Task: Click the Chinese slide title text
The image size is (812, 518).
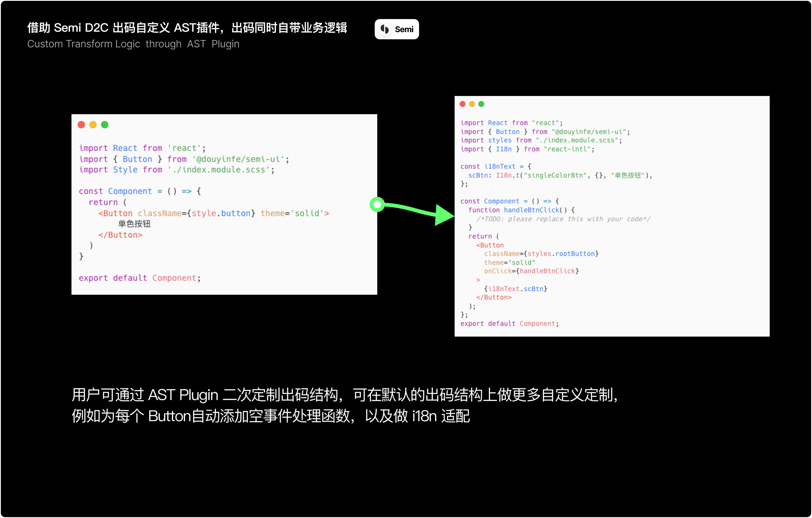Action: pos(187,28)
